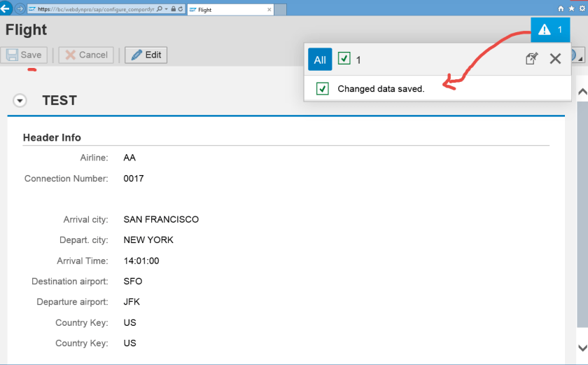Image resolution: width=588 pixels, height=365 pixels.
Task: Click the address bar URL field
Action: pyautogui.click(x=96, y=9)
